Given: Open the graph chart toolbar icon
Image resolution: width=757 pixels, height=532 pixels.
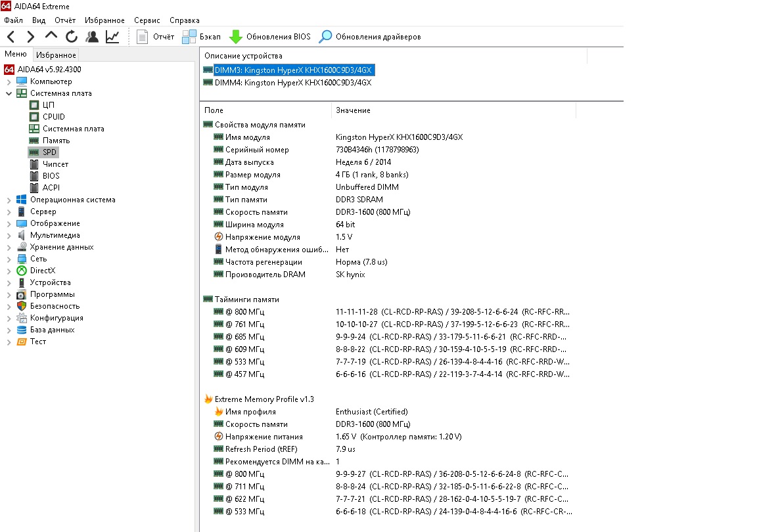Looking at the screenshot, I should pyautogui.click(x=112, y=37).
